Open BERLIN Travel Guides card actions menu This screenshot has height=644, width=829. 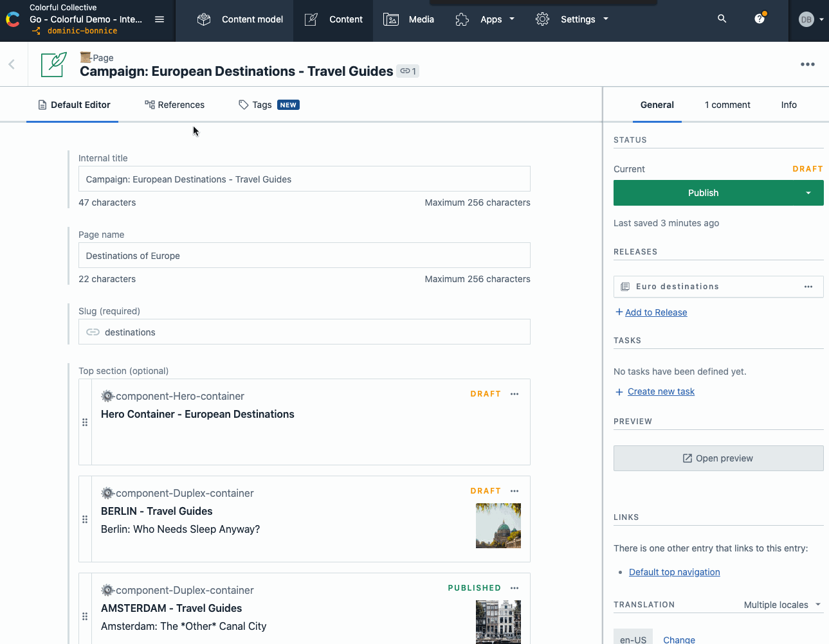(x=515, y=491)
